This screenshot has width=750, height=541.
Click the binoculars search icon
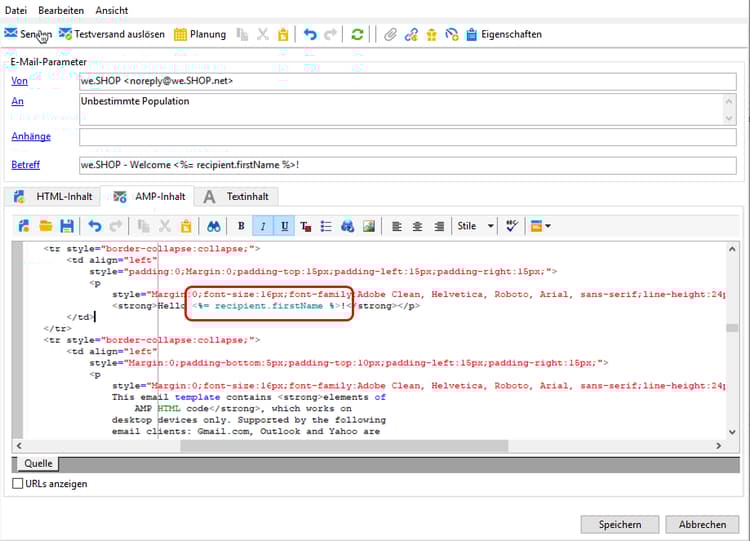coord(213,226)
